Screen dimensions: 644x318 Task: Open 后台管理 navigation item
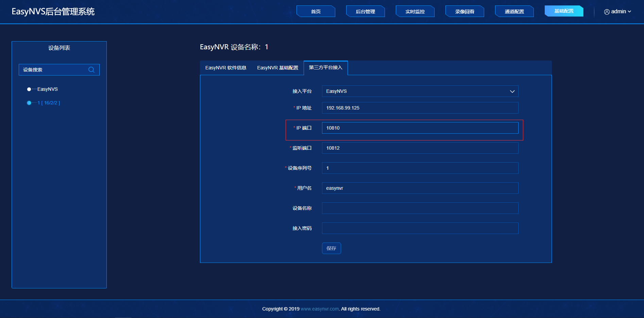[366, 11]
